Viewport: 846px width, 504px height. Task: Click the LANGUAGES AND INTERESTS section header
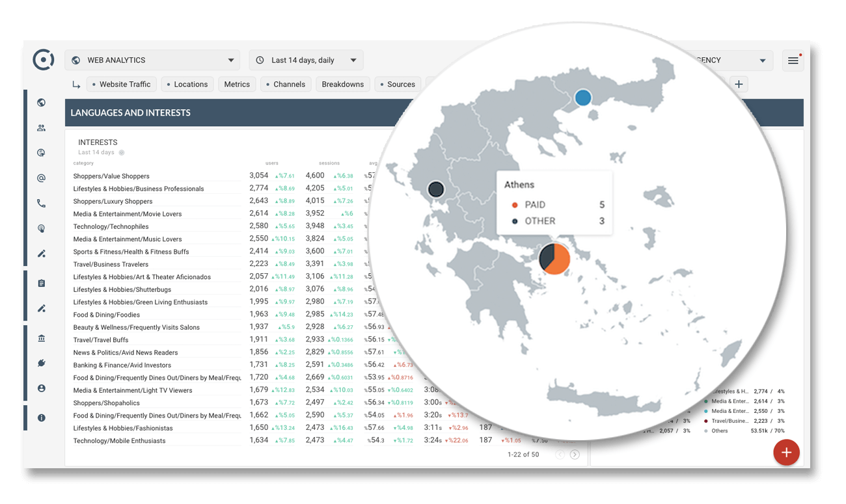[130, 113]
